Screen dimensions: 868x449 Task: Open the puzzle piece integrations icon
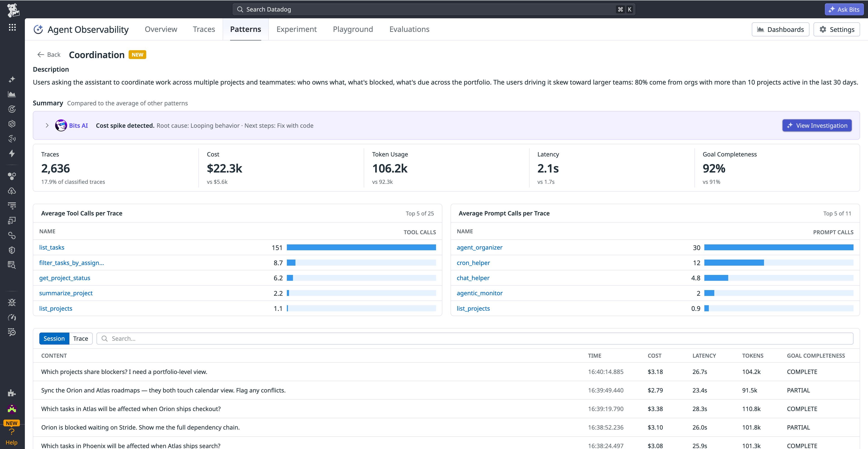[12, 393]
